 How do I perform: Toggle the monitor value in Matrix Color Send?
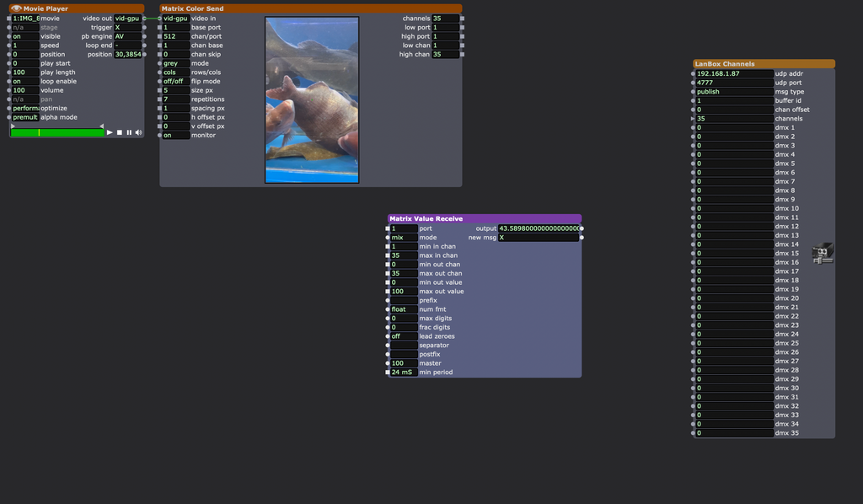click(175, 135)
